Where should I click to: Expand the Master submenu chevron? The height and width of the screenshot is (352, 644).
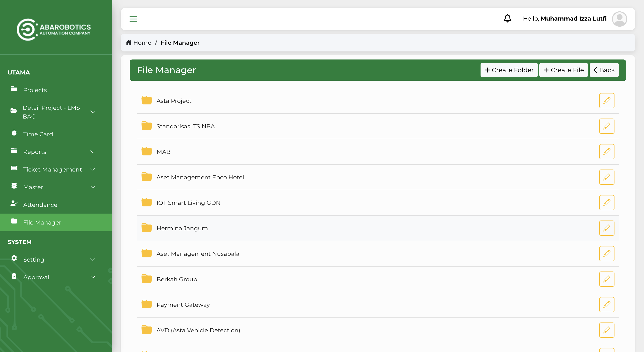point(93,187)
